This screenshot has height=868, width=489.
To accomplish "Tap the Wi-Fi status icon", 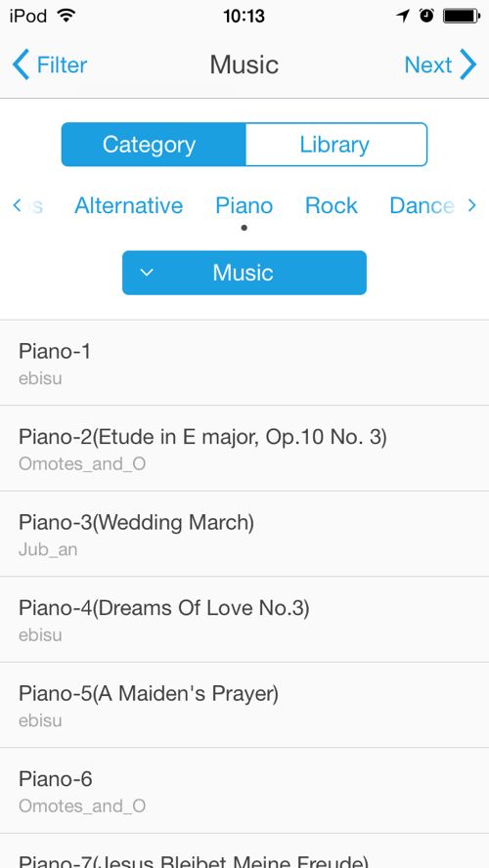I will (x=66, y=16).
